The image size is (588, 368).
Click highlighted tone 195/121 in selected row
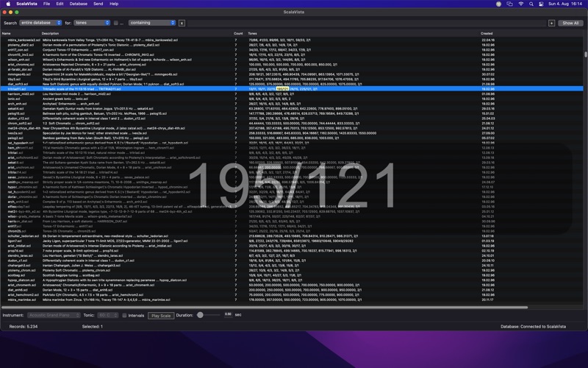coord(282,89)
